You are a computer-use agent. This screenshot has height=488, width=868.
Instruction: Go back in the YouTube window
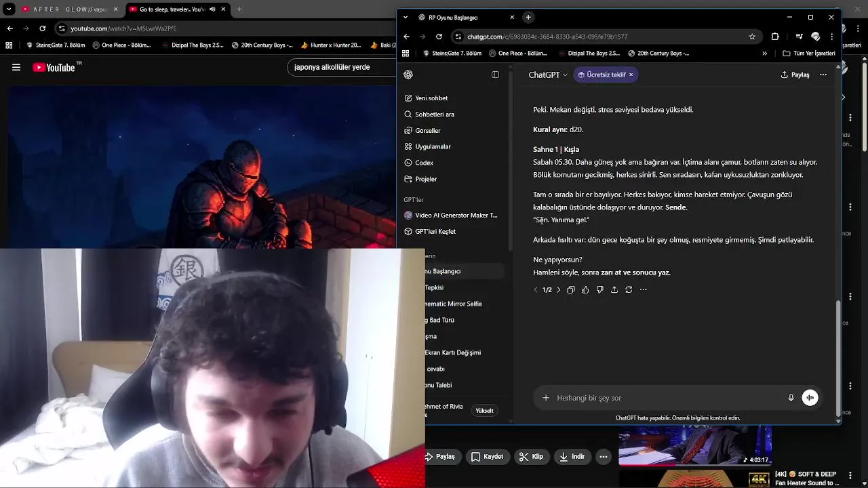[9, 28]
